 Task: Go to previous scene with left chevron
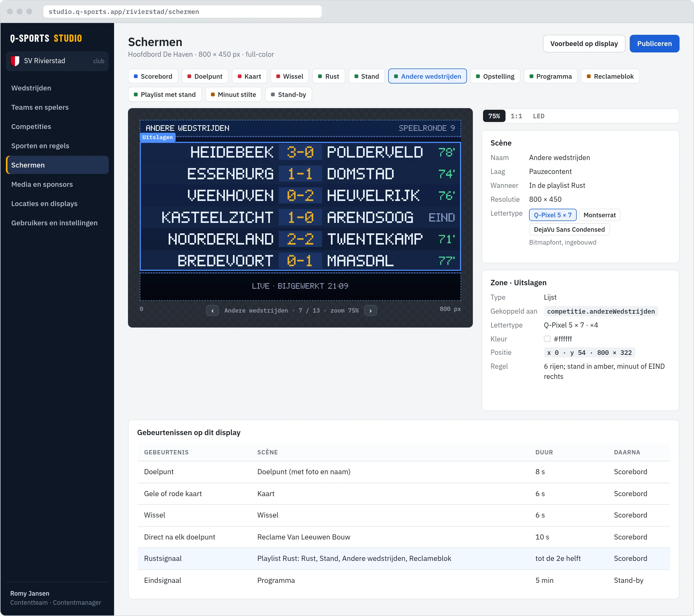coord(213,311)
